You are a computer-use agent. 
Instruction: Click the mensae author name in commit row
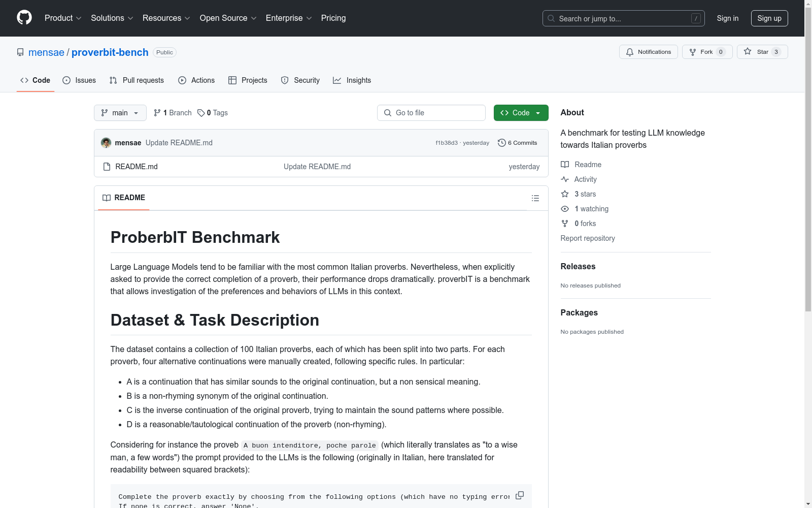pos(128,143)
